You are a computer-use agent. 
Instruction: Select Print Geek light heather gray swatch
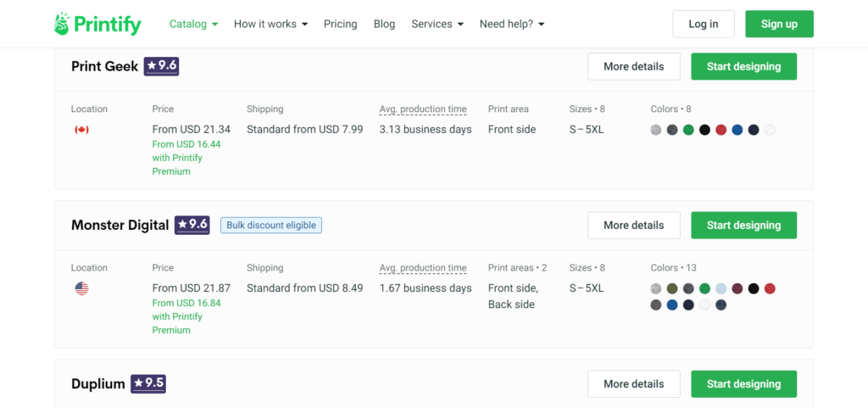click(656, 130)
